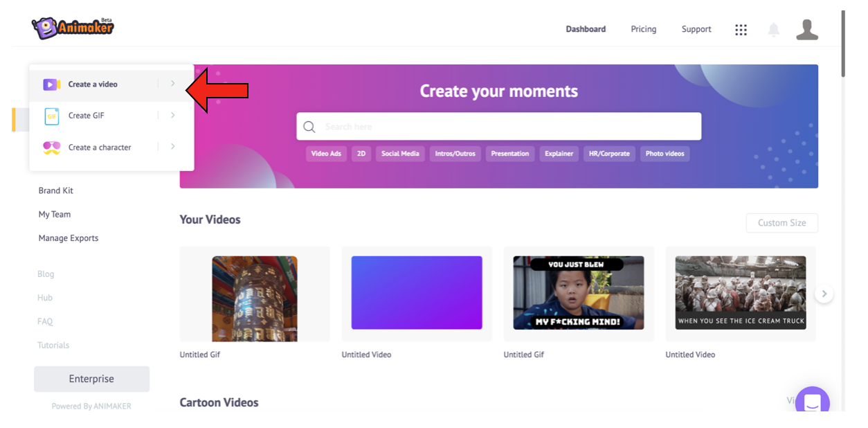Go to the Pricing page
Screen dimensions: 868x428
coord(643,29)
